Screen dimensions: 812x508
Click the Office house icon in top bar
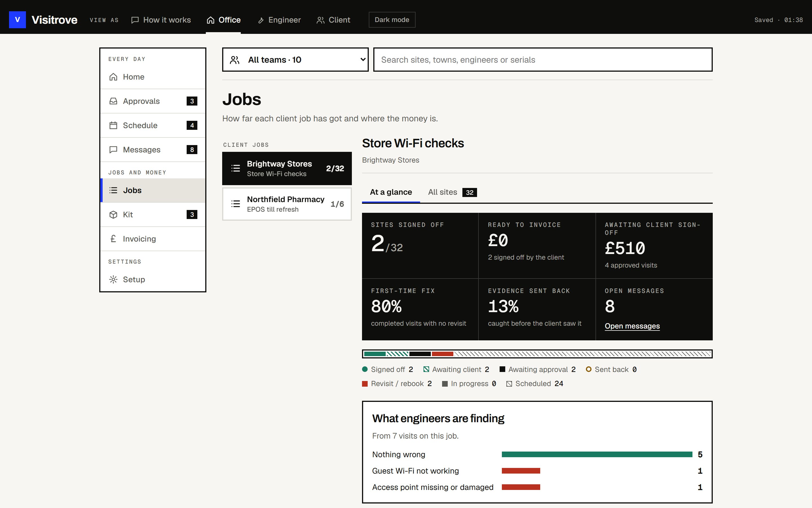click(210, 20)
